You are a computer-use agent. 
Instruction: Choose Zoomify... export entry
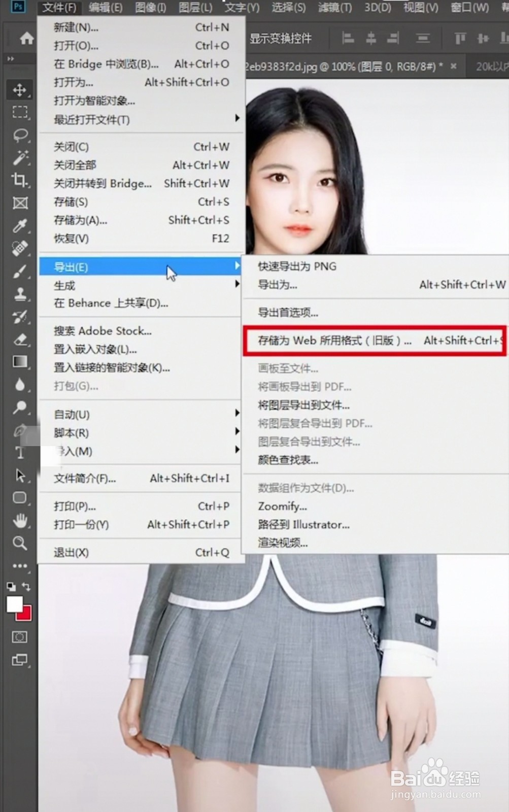pyautogui.click(x=376, y=506)
